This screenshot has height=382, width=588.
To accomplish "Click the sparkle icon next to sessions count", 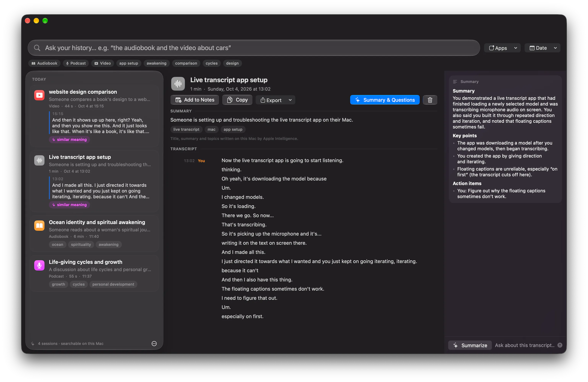I will (x=33, y=344).
